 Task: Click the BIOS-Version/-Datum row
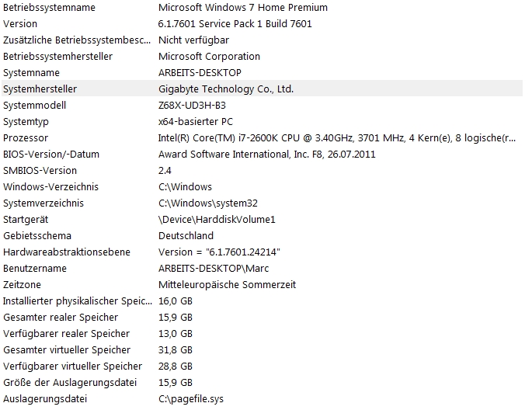click(x=262, y=154)
